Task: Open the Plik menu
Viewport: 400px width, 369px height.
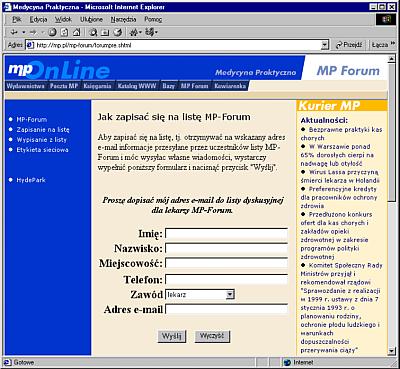Action: pyautogui.click(x=17, y=19)
